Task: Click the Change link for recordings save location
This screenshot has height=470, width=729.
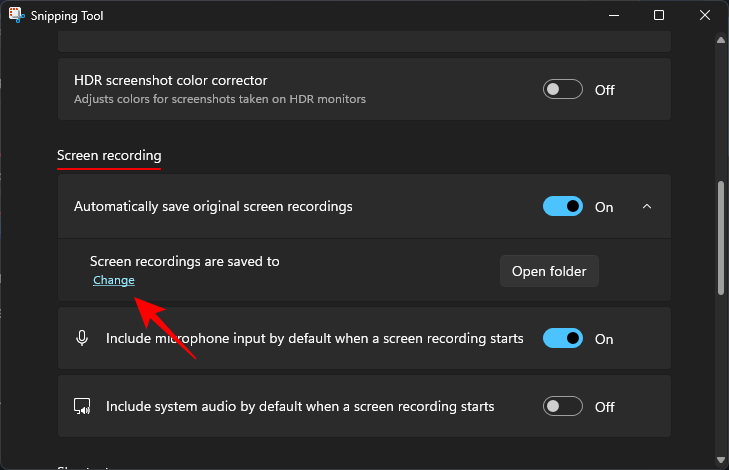Action: 114,280
